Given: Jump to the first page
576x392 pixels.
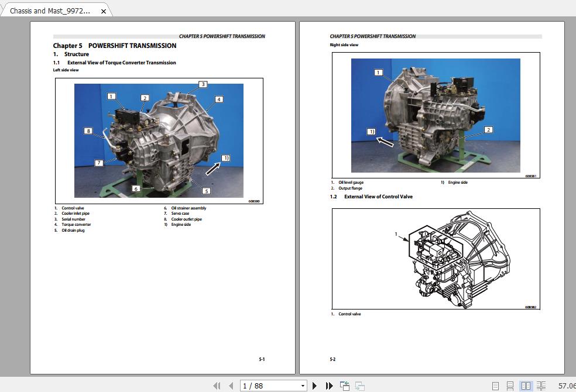Looking at the screenshot, I should pyautogui.click(x=217, y=385).
